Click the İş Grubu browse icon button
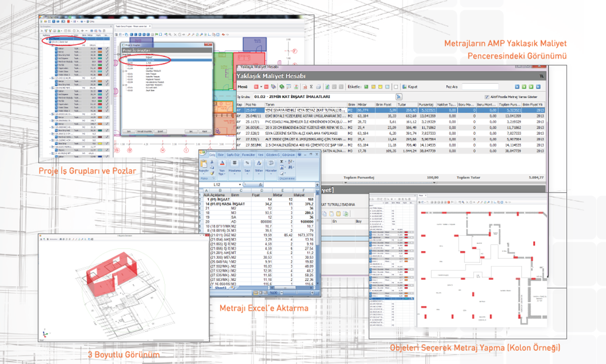 (398, 96)
